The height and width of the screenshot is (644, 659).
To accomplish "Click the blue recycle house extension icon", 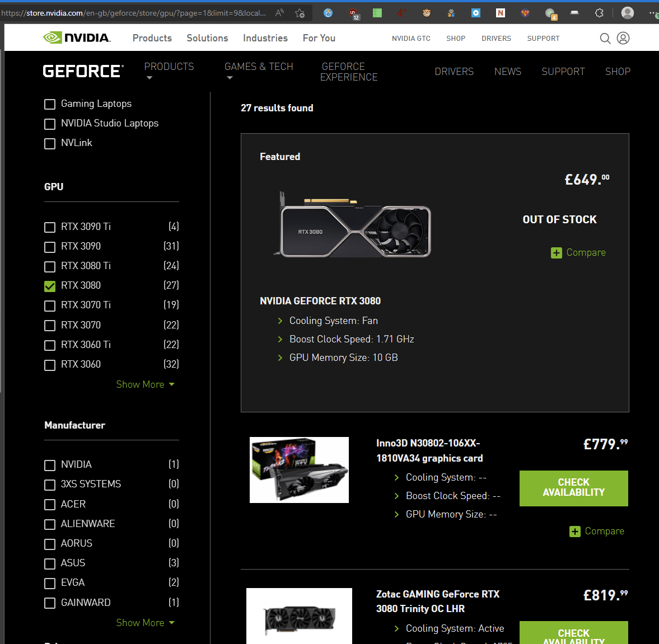I will pos(328,13).
